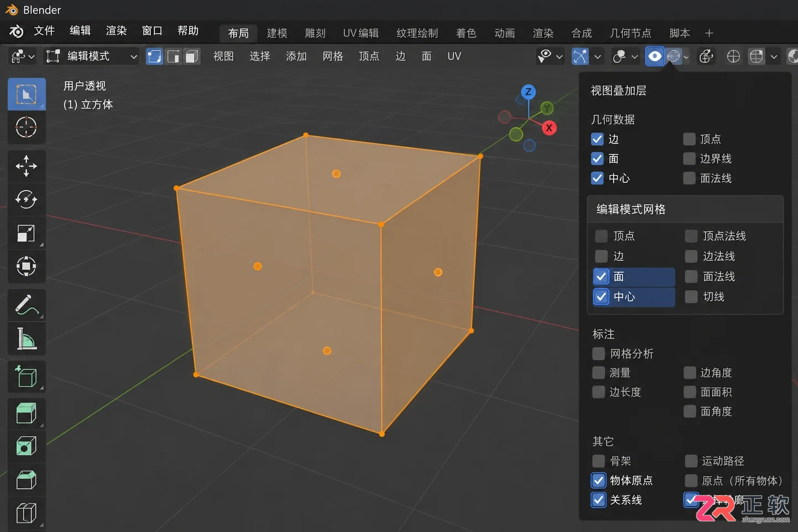This screenshot has width=798, height=532.
Task: Click the Blender logo menu icon
Action: pos(16,32)
